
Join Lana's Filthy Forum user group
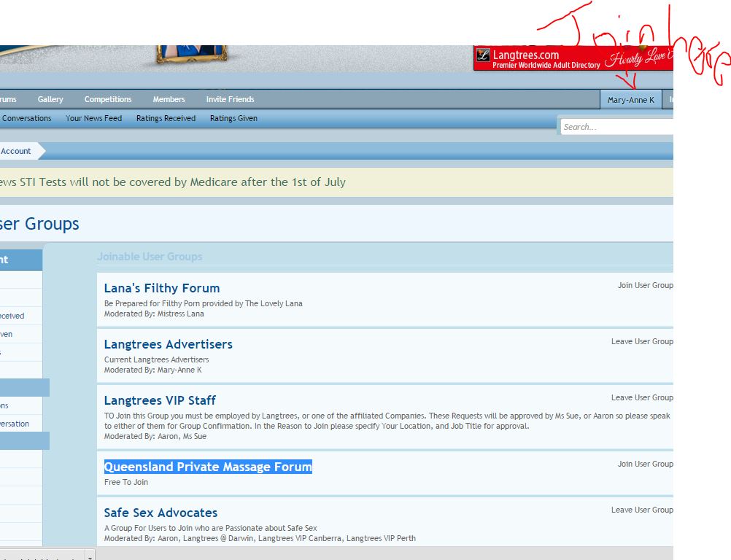[x=645, y=285]
